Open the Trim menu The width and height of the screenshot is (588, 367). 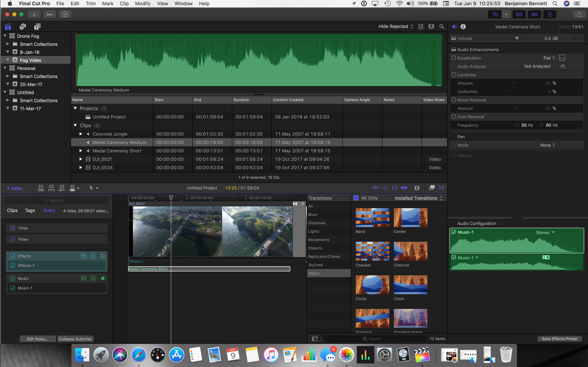pyautogui.click(x=91, y=3)
